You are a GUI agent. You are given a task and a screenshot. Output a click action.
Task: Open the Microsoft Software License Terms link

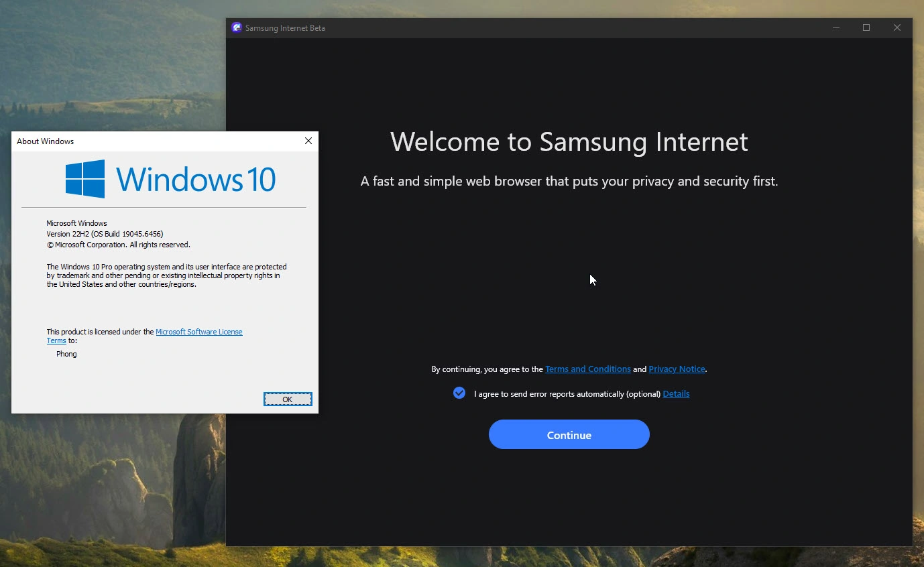[198, 332]
